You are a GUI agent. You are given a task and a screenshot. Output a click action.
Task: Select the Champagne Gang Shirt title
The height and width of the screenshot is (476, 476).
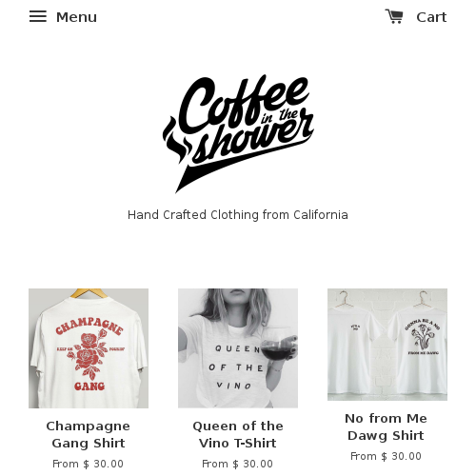89,434
